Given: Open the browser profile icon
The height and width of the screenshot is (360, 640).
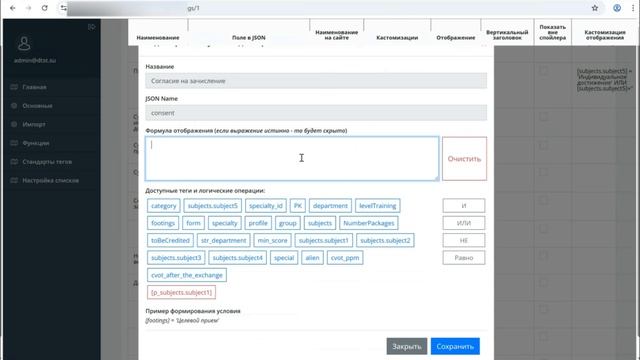Looking at the screenshot, I should (x=617, y=8).
